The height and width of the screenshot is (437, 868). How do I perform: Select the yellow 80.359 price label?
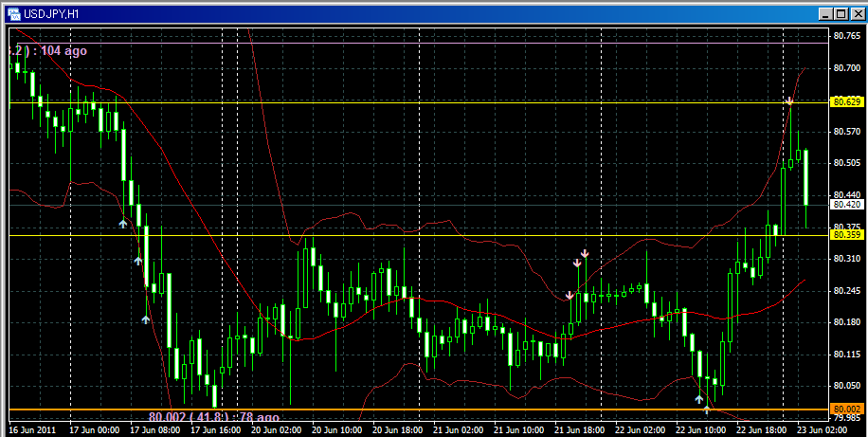844,234
